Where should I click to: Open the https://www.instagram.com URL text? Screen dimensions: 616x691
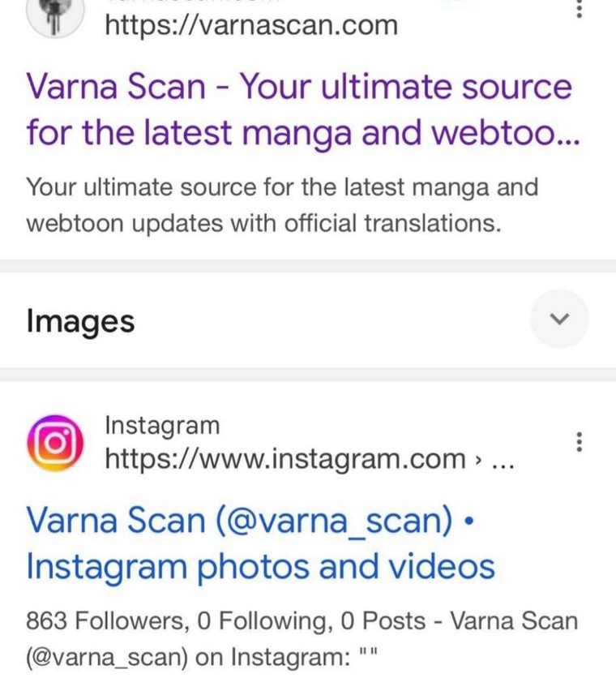click(x=285, y=459)
